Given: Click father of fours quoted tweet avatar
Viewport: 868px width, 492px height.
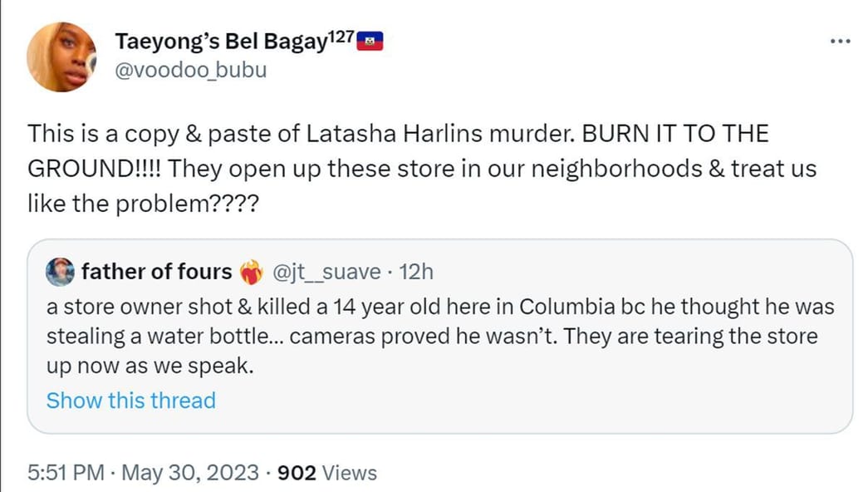Looking at the screenshot, I should pyautogui.click(x=59, y=271).
